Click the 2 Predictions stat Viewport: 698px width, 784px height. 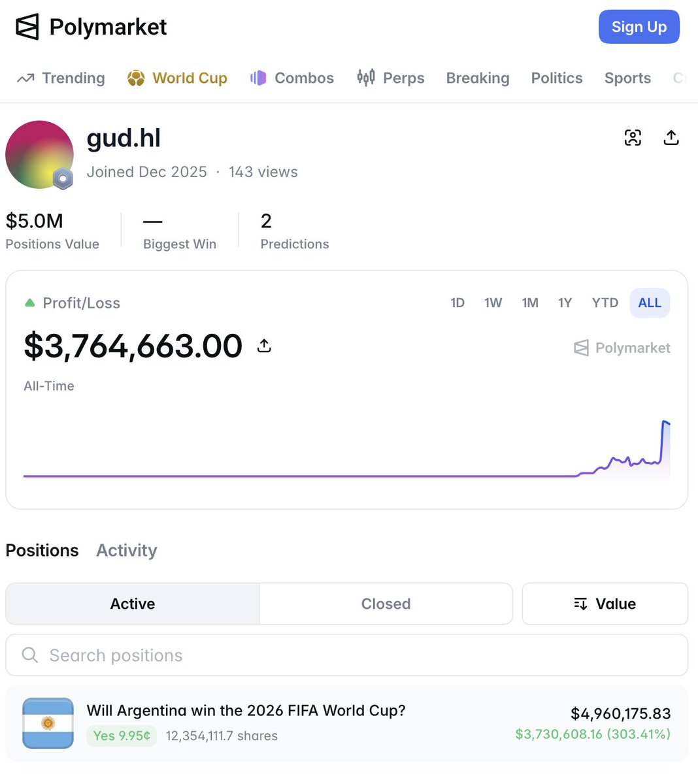coord(295,232)
